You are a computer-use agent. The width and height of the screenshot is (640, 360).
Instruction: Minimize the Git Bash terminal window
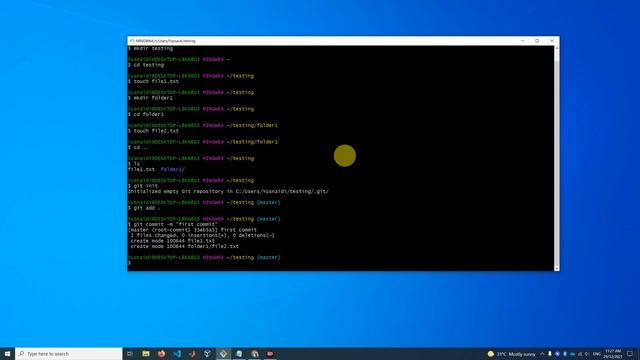click(x=522, y=41)
